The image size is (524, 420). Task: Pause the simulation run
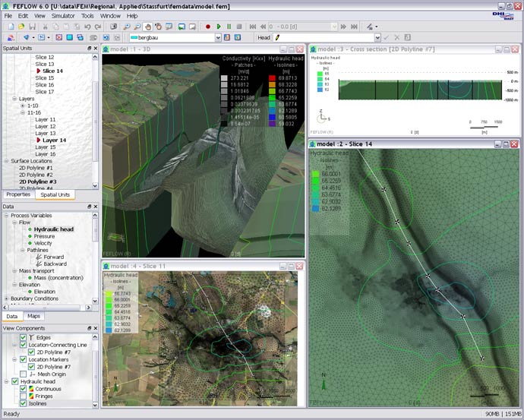(229, 27)
